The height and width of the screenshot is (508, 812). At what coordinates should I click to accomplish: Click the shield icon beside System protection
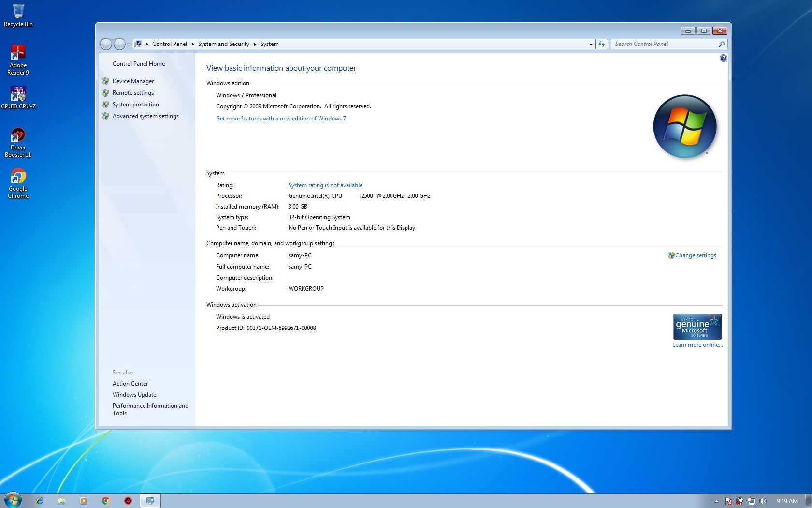[x=105, y=105]
